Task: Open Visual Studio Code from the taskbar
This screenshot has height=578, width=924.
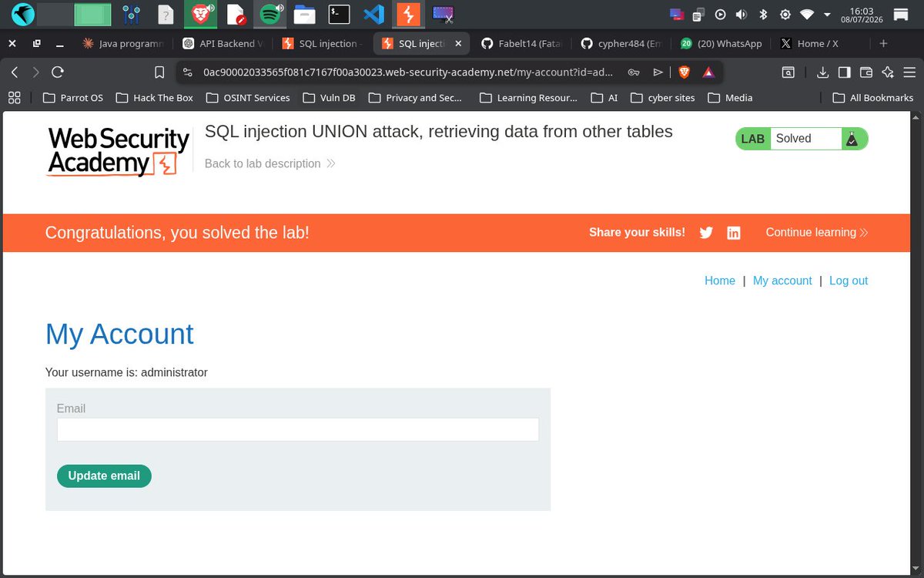Action: coord(373,14)
